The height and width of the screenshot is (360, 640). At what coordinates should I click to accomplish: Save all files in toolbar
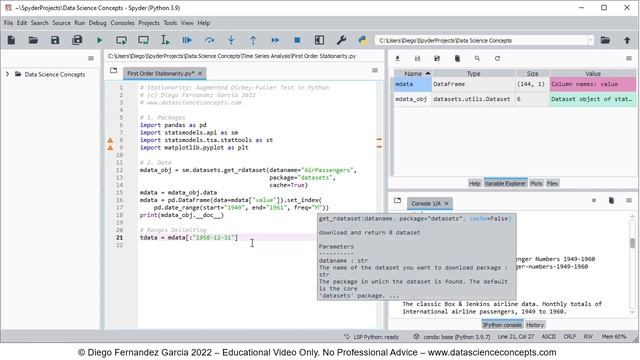77,40
